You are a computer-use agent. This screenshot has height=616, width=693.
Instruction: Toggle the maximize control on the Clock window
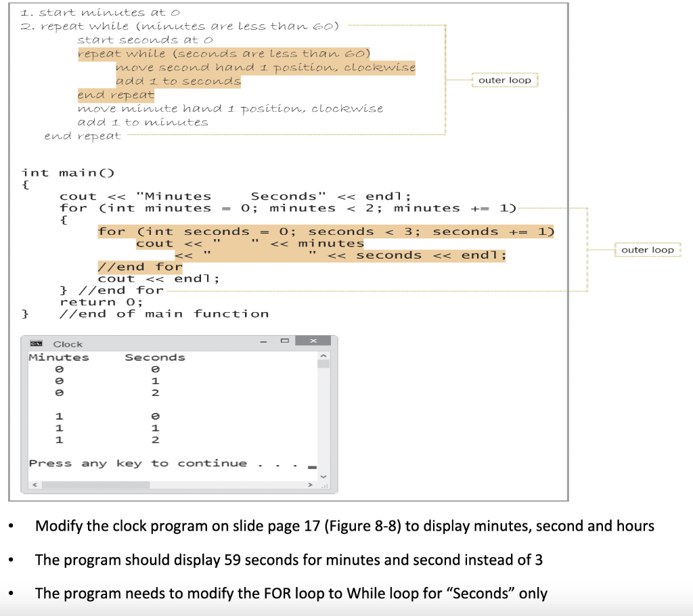(x=286, y=340)
